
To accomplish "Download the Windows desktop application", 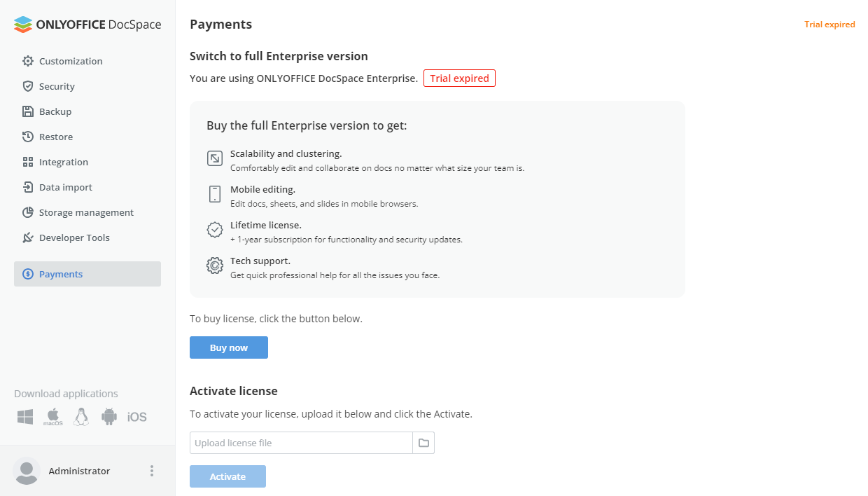I will pos(24,416).
